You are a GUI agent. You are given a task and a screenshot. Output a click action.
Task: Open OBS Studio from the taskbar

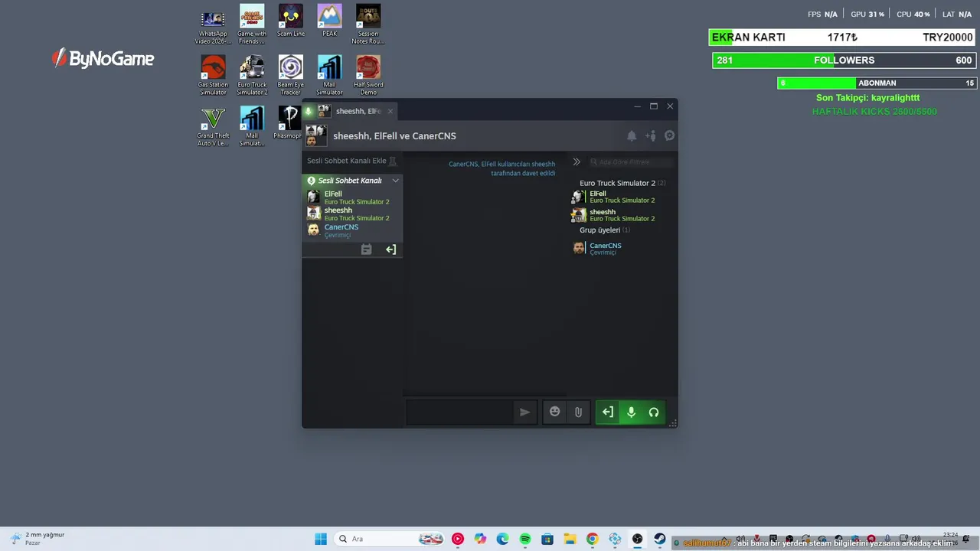tap(637, 539)
